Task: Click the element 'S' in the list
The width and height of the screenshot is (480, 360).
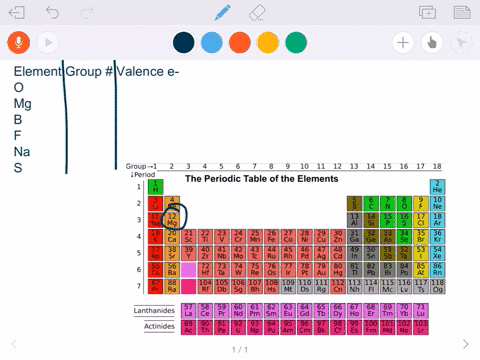Action: [18, 168]
